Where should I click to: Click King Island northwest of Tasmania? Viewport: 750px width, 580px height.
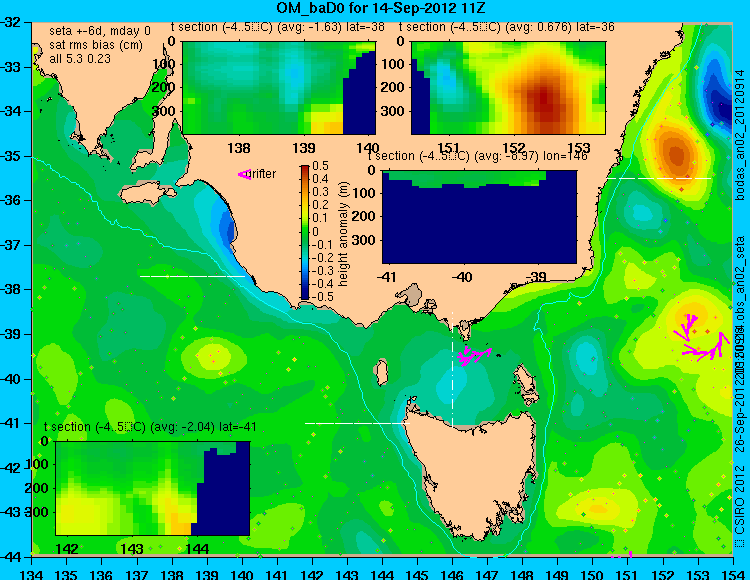click(x=381, y=372)
